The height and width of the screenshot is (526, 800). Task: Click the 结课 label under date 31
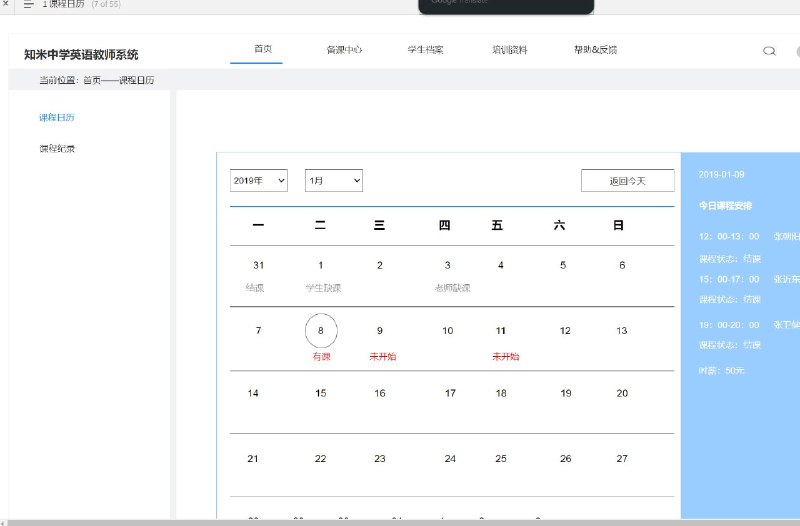(x=255, y=288)
